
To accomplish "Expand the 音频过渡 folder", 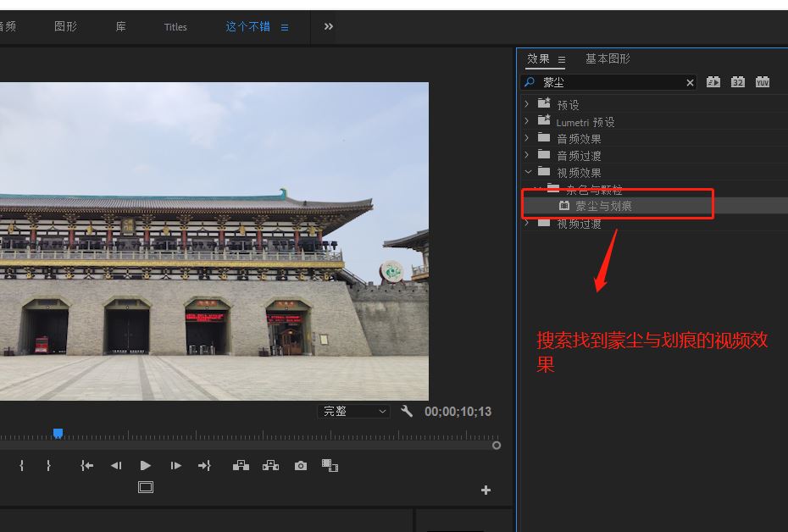I will pyautogui.click(x=526, y=155).
